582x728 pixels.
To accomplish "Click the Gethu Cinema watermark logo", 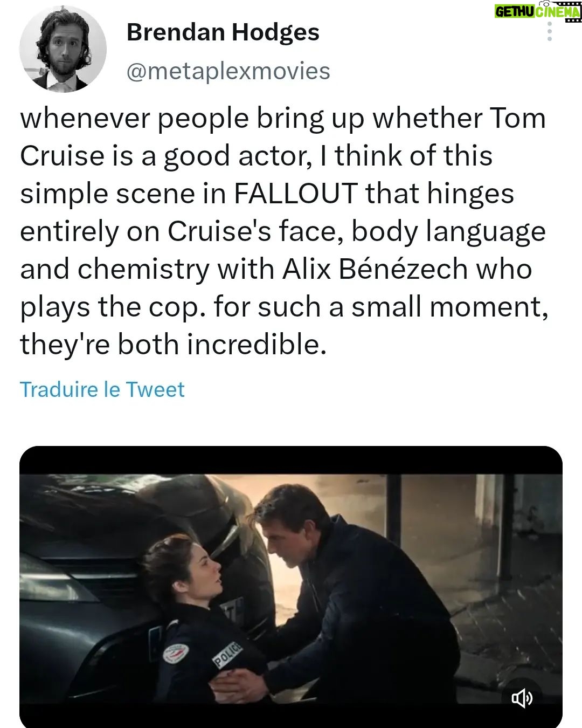I will [537, 12].
